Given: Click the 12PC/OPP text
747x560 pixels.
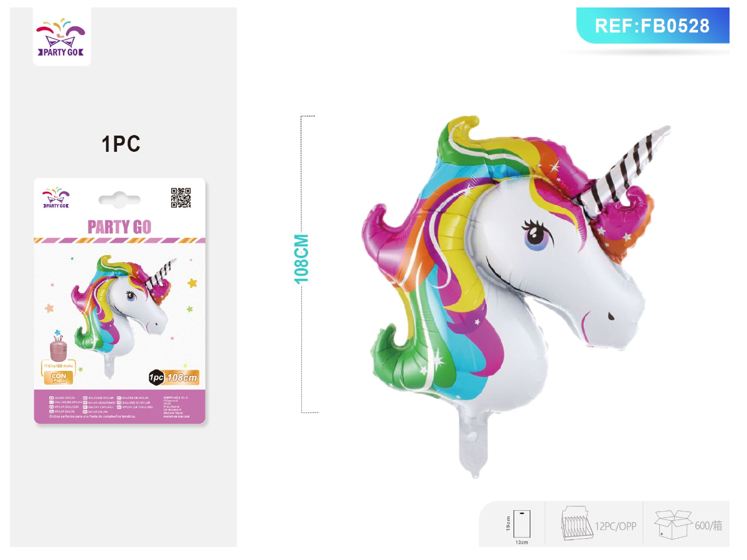Looking at the screenshot, I should click(616, 526).
